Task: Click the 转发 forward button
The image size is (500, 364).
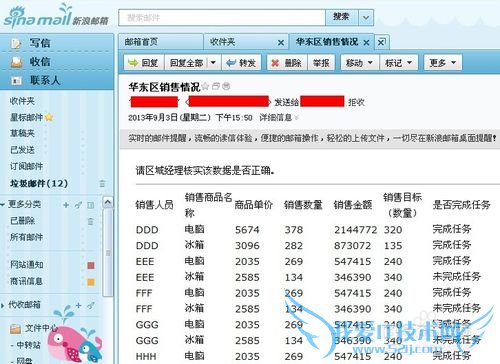Action: pos(241,63)
